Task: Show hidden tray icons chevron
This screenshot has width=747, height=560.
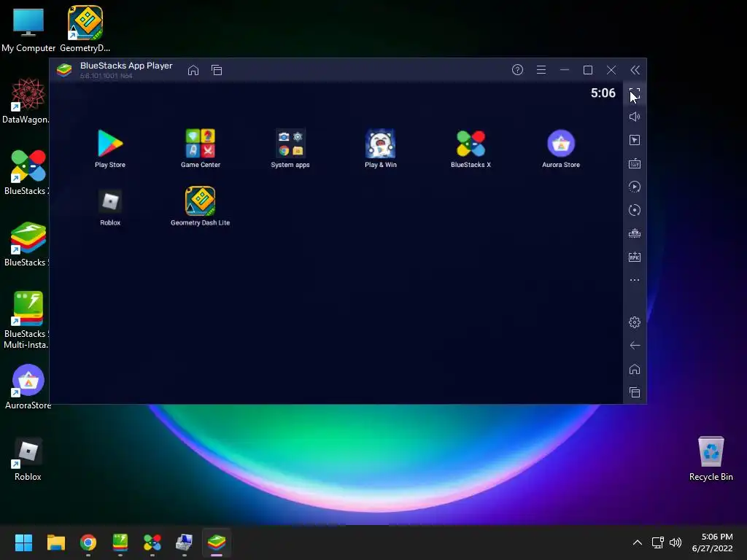Action: click(637, 542)
